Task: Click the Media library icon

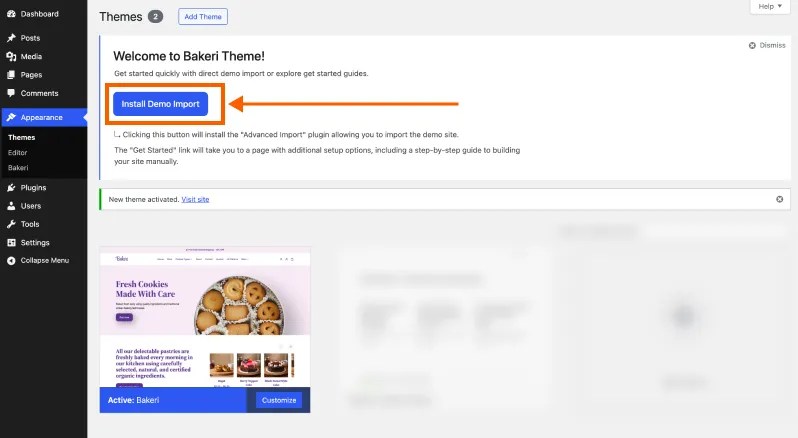Action: [11, 56]
